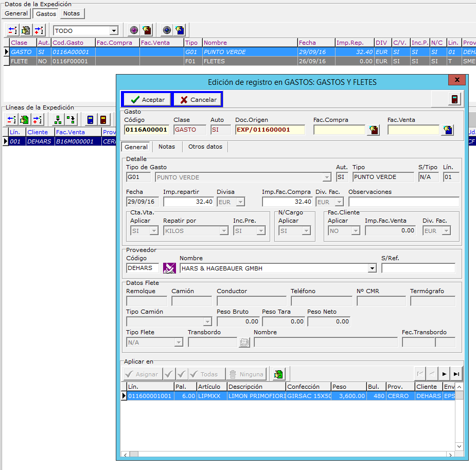Expand the Tipo de Gasto dropdown

tap(326, 177)
